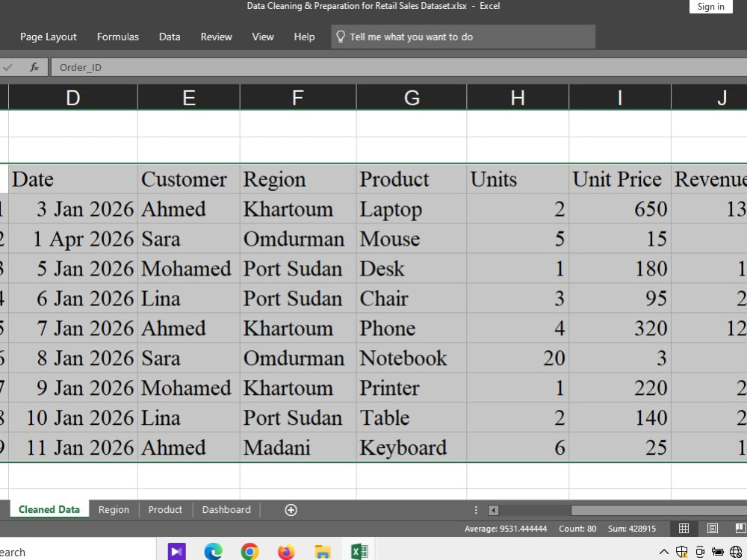Click the Insert Function fx icon
This screenshot has height=560, width=747.
coord(34,67)
